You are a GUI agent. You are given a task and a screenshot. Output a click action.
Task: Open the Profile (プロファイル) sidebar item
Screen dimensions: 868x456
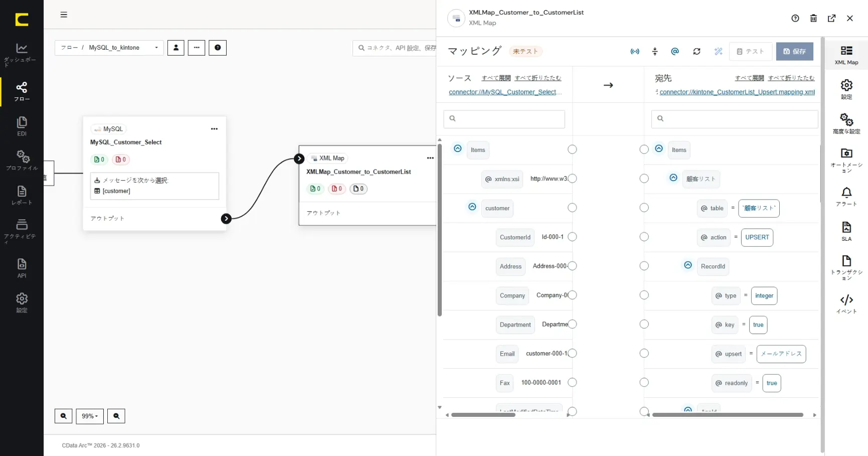pos(22,161)
